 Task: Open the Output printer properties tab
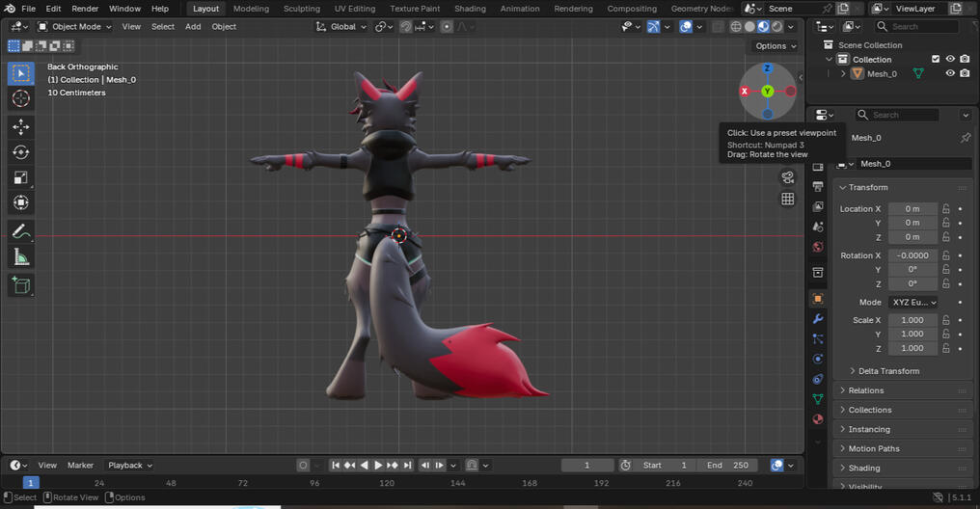point(818,186)
